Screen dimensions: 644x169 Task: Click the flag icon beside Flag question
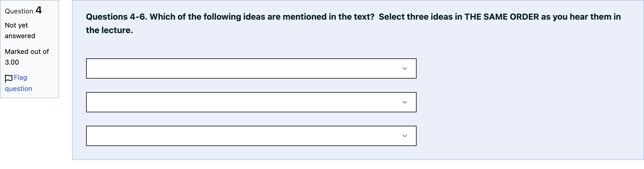coord(9,78)
